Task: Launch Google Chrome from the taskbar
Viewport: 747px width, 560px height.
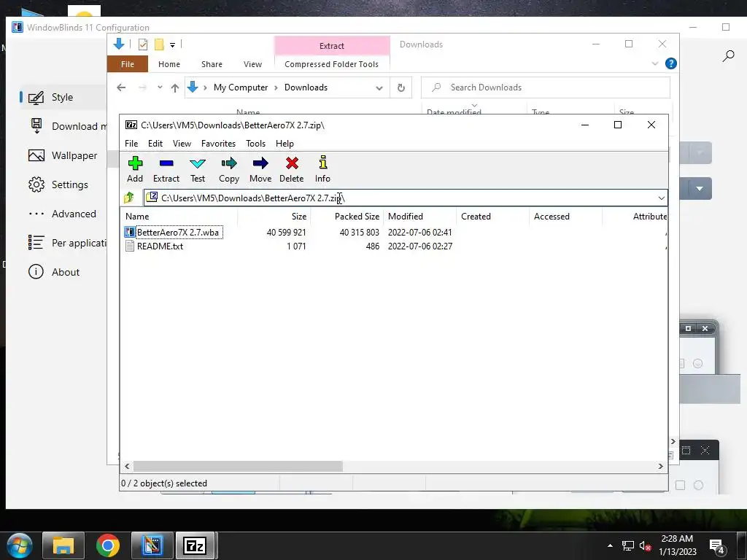Action: tap(108, 545)
